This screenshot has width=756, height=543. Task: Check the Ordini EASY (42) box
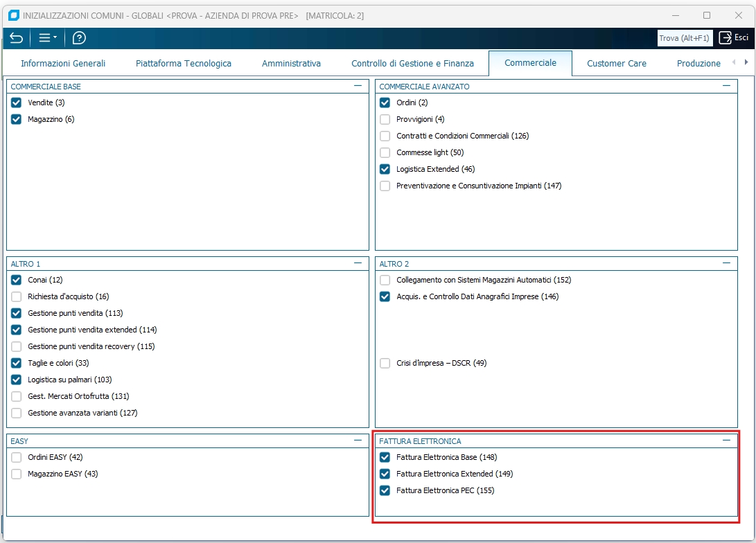pos(17,457)
